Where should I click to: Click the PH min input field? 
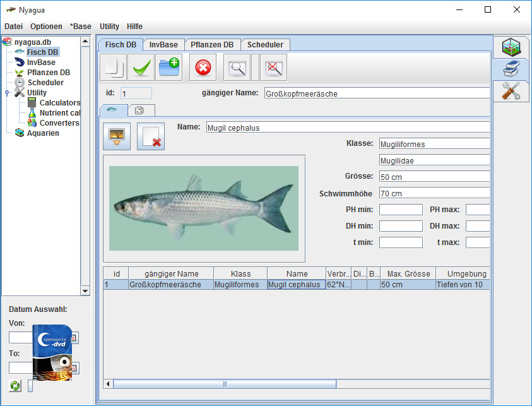click(401, 210)
